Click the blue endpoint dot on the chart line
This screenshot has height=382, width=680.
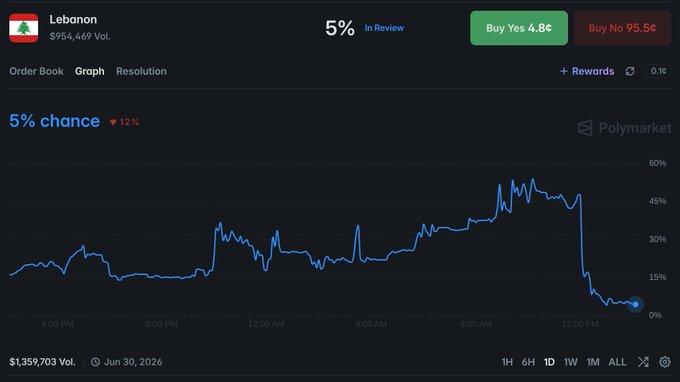[635, 304]
